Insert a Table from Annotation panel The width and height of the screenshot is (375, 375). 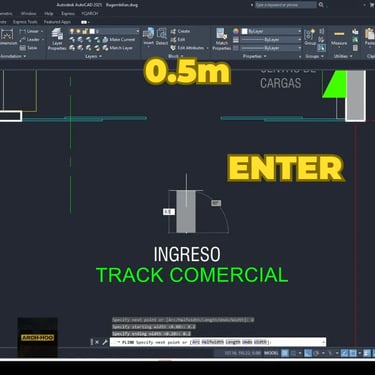[x=28, y=48]
